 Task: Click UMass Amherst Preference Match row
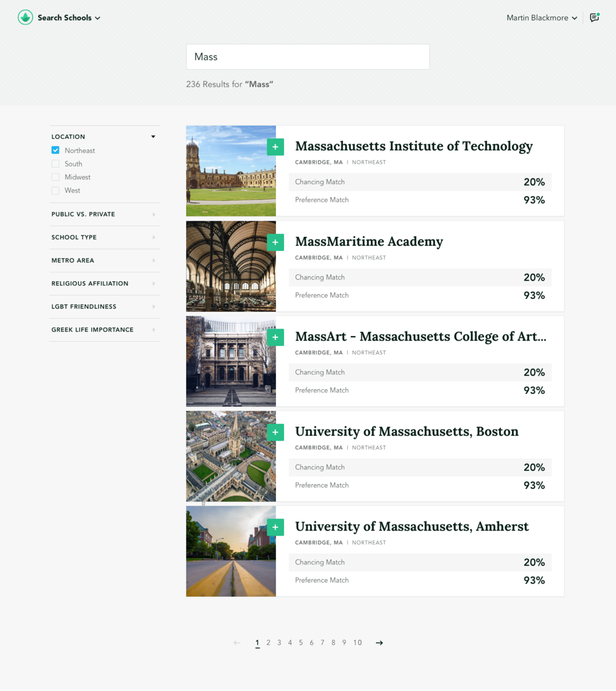coord(420,581)
